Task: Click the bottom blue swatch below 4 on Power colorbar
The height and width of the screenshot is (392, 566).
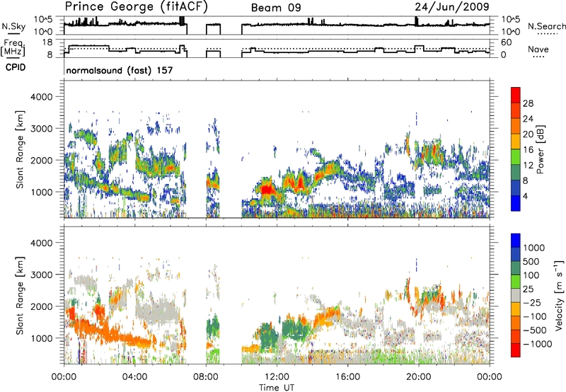Action: point(516,203)
